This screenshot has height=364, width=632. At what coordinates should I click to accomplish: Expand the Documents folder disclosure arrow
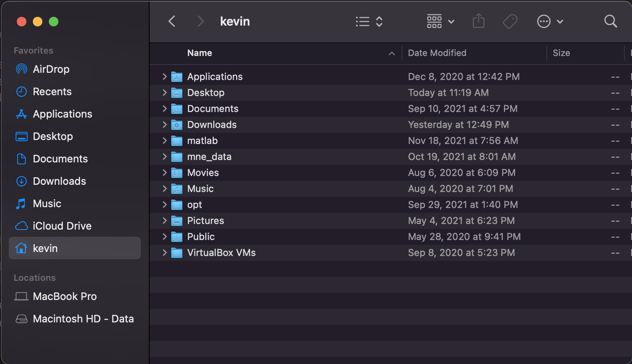(164, 108)
